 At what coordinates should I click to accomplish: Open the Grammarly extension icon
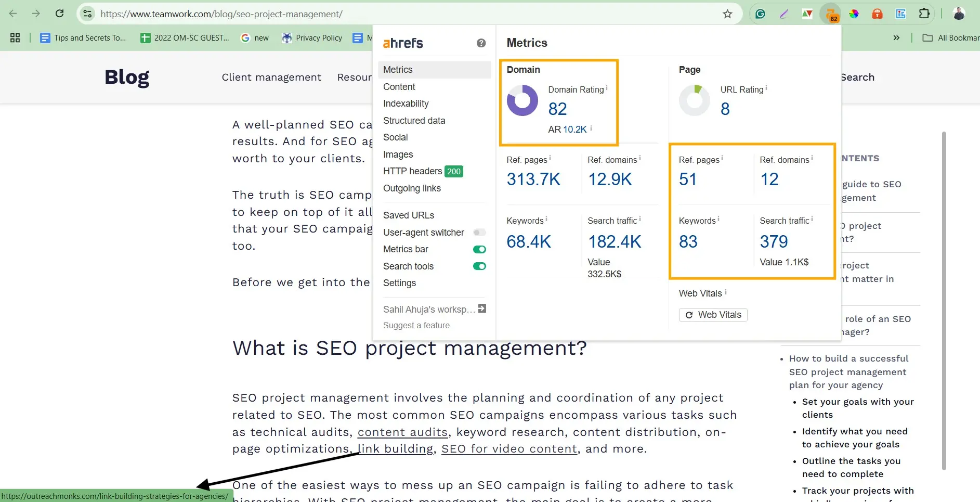pos(760,14)
